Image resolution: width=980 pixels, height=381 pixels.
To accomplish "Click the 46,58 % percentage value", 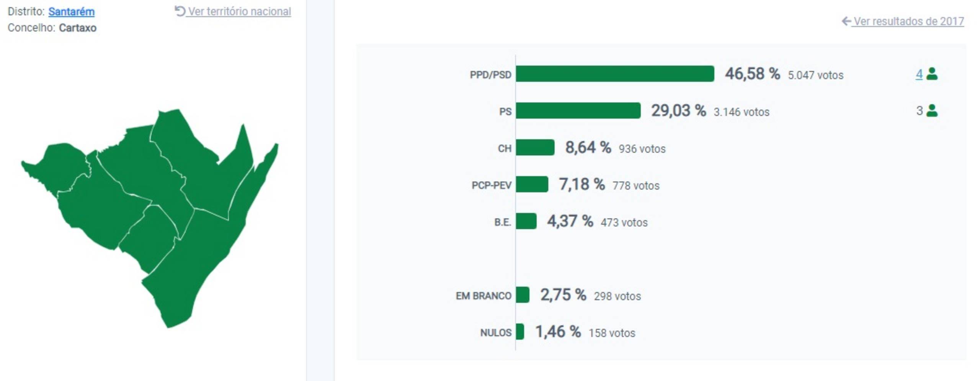I will click(752, 74).
